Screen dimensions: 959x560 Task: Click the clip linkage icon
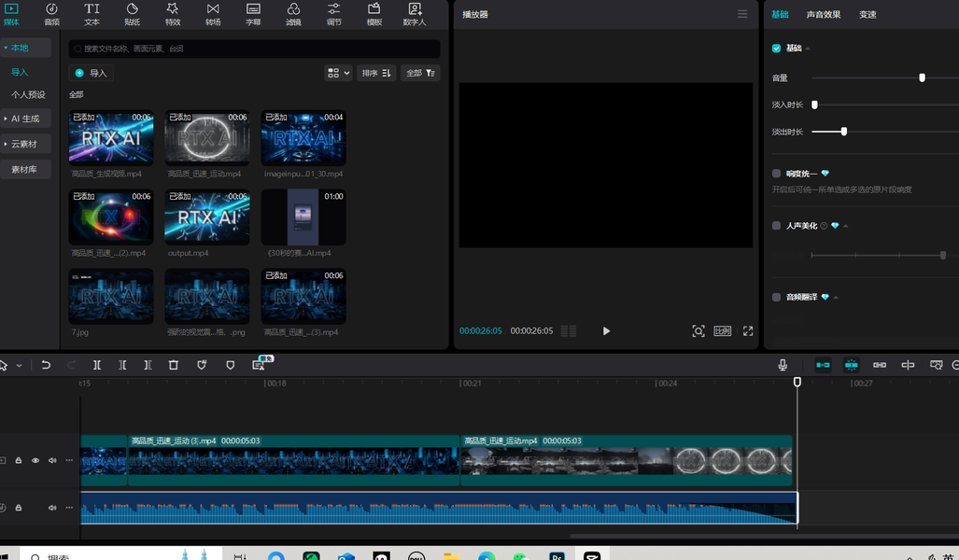(x=880, y=365)
